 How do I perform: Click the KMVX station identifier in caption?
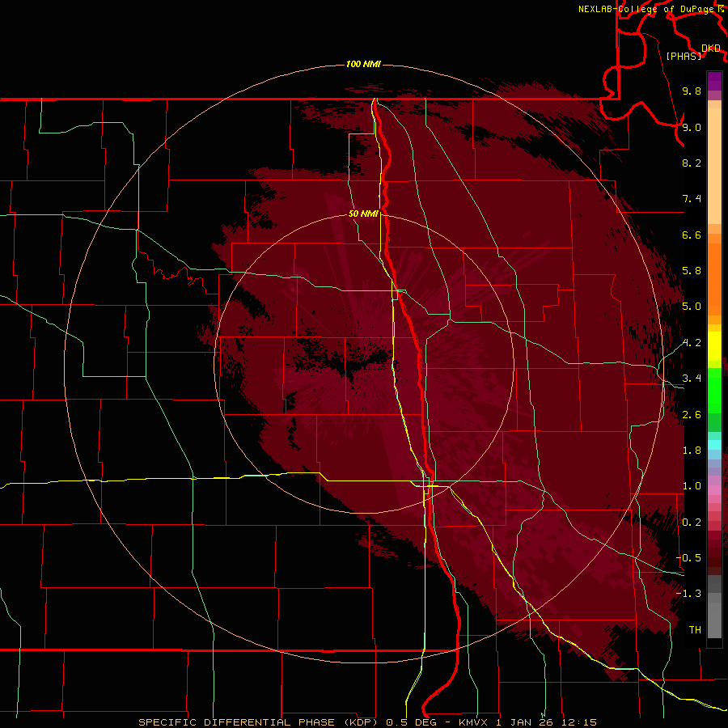click(x=474, y=722)
